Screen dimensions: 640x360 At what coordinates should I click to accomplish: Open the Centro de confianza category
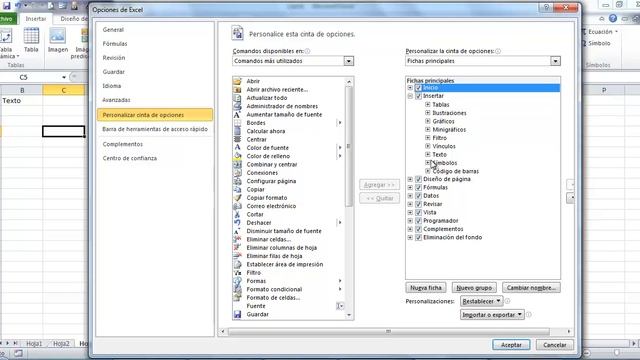pos(129,158)
